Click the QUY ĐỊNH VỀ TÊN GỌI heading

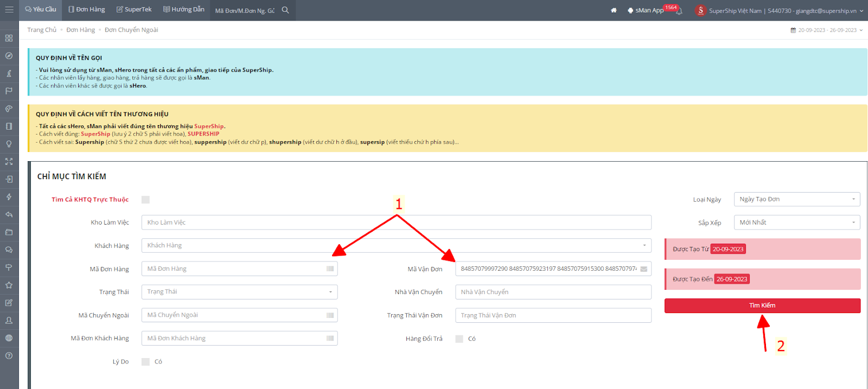pos(69,58)
